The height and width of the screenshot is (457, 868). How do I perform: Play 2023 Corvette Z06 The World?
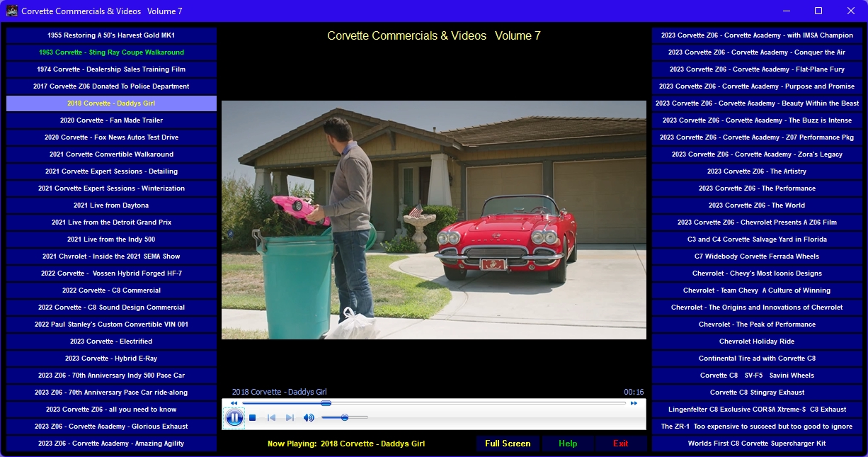coord(757,205)
